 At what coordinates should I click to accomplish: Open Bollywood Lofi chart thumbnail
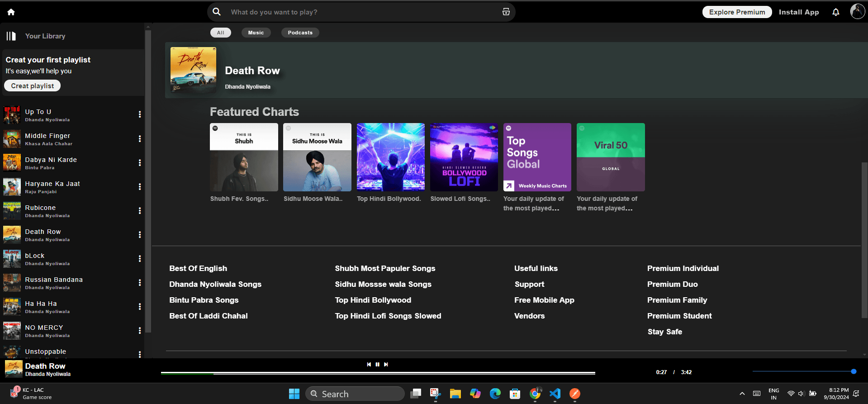[x=464, y=157]
